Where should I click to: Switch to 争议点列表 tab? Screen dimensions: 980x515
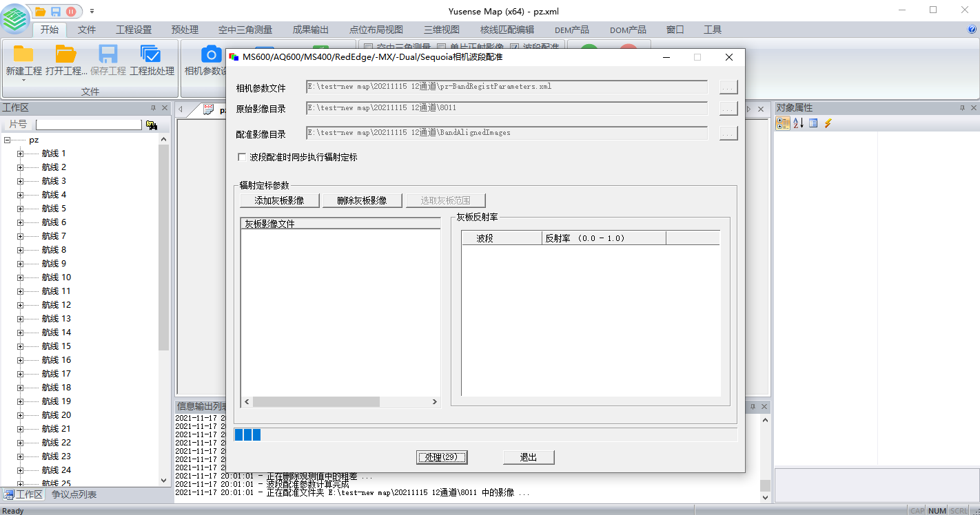coord(74,494)
